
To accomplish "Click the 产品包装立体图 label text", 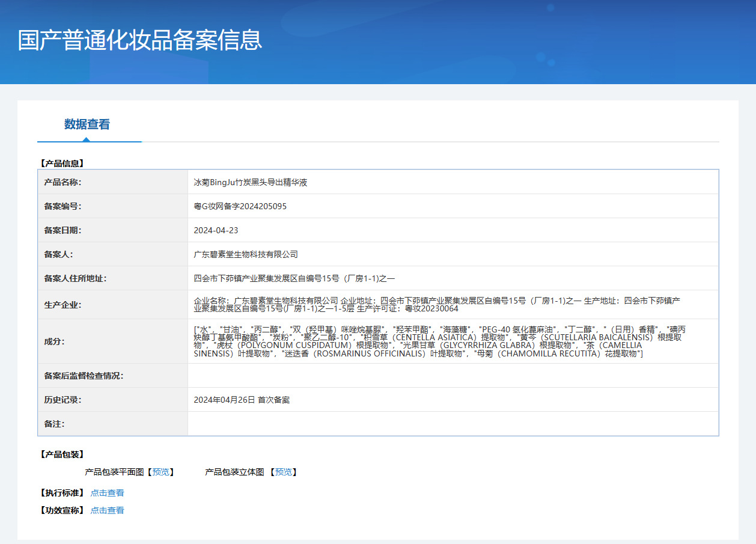I will click(x=234, y=472).
